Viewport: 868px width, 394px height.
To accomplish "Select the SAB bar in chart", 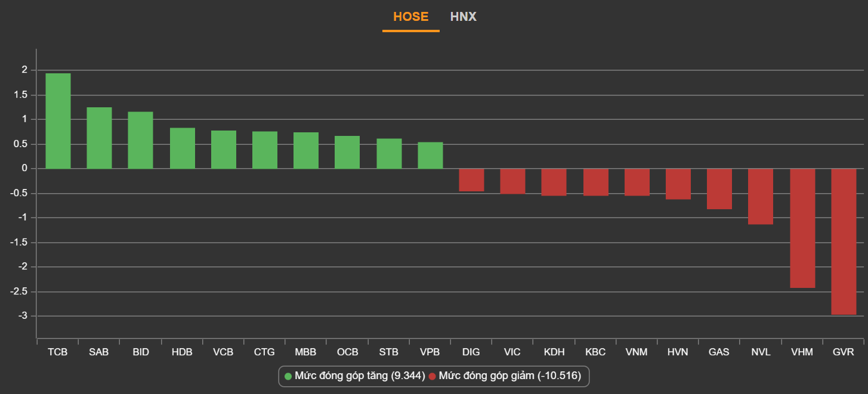I will point(99,138).
